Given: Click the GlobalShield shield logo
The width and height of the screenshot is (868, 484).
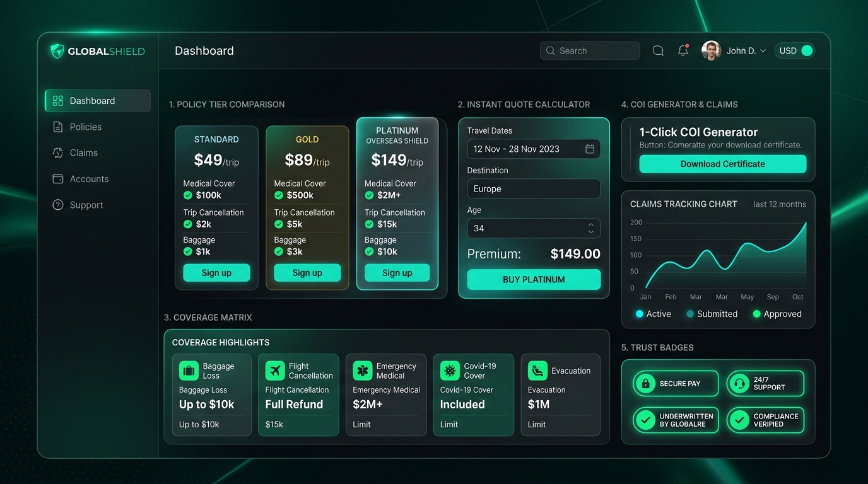Looking at the screenshot, I should point(57,51).
